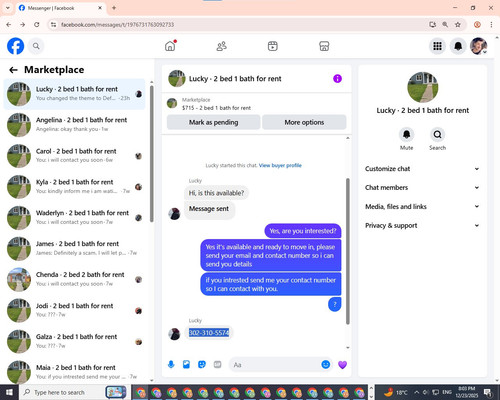Open Galza's chat conversation
This screenshot has height=400, width=500.
coord(74,341)
